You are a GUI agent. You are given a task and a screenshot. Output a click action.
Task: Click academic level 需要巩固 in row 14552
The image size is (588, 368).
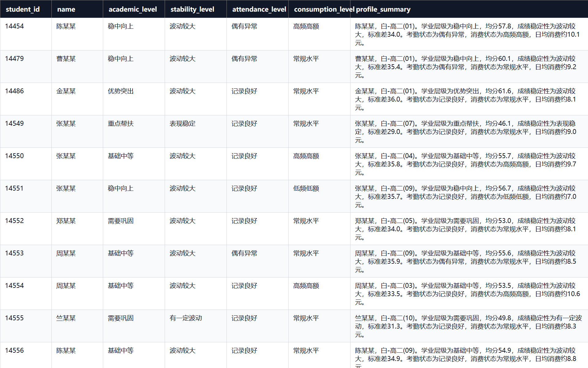121,221
